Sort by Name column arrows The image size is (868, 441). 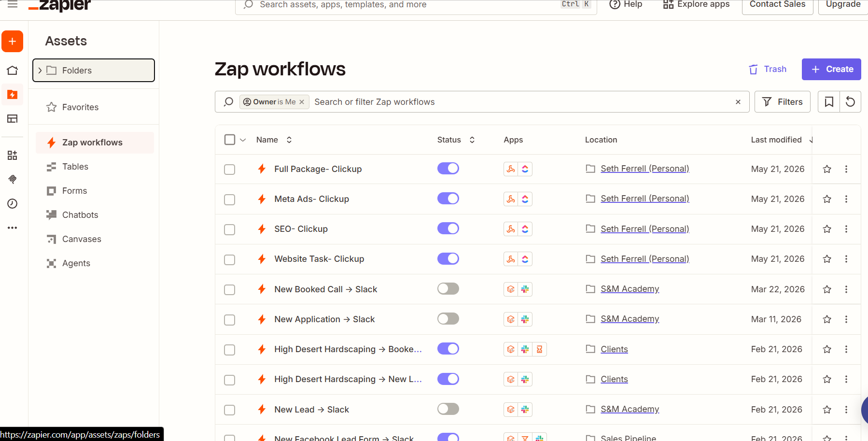289,140
